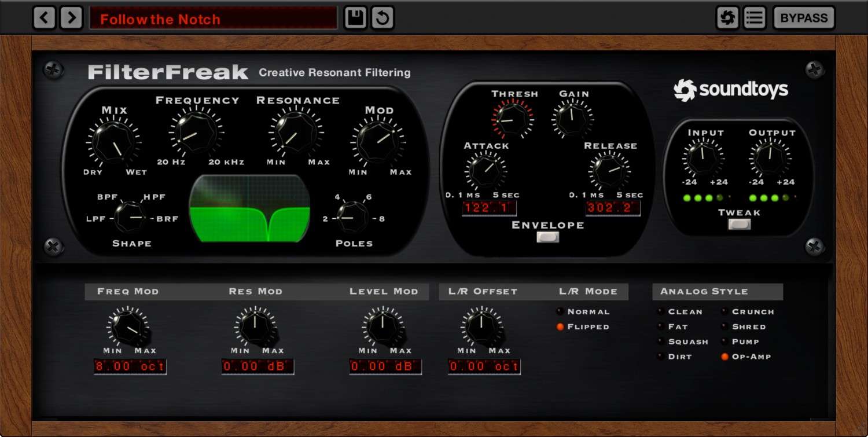Click the Attack time display showing 122.1

coord(489,208)
